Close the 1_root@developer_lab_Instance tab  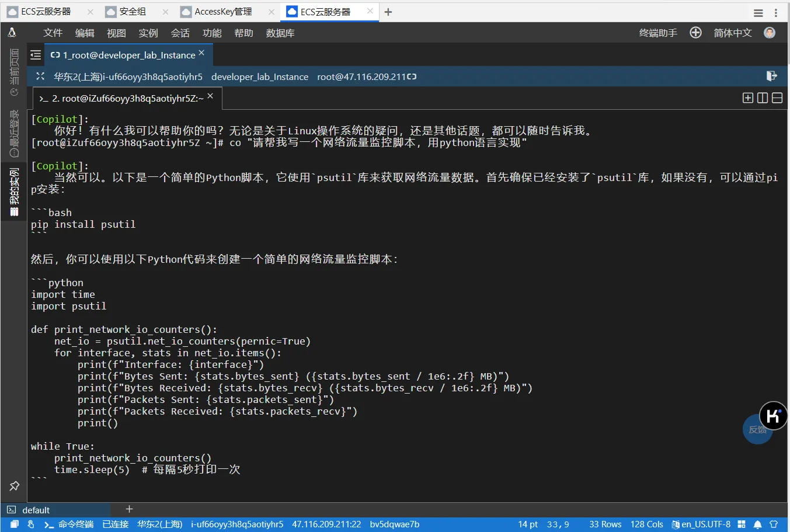(x=201, y=53)
